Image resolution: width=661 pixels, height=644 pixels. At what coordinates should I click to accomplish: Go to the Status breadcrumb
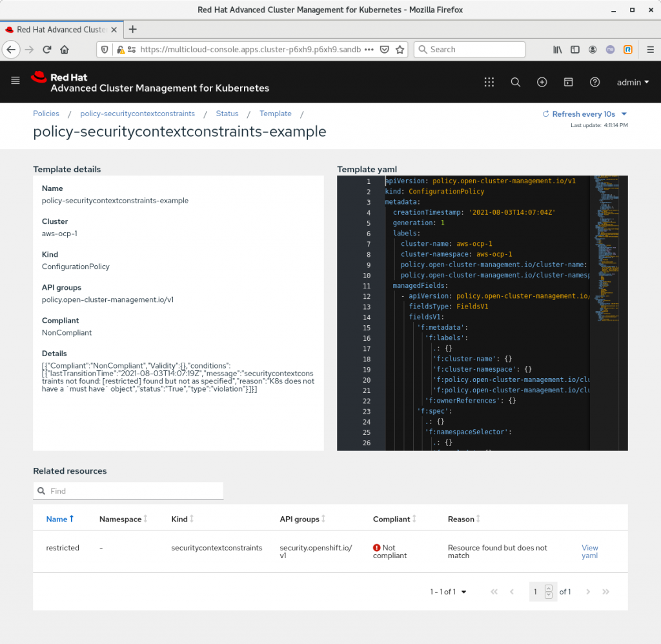click(x=227, y=114)
